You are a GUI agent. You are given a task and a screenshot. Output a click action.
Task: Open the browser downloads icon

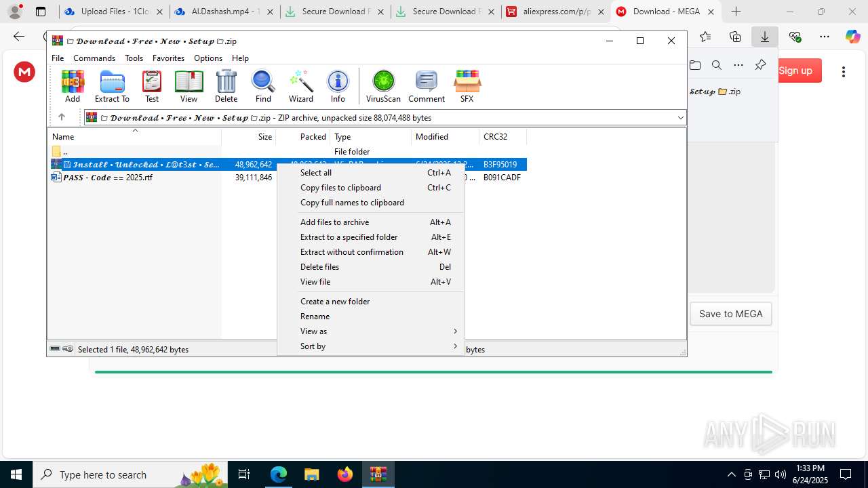point(765,37)
